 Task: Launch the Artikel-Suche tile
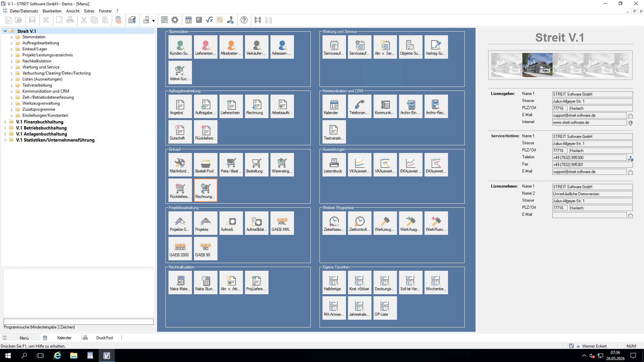[180, 72]
